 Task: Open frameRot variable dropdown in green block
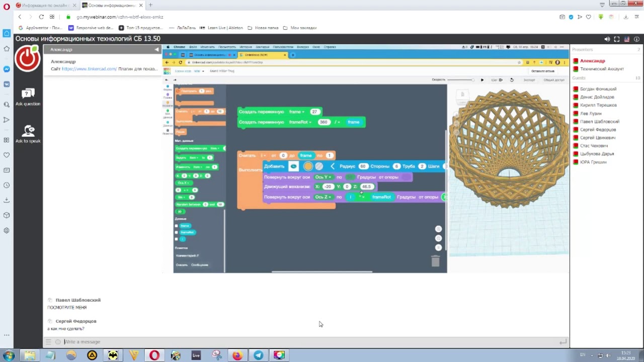[300, 122]
